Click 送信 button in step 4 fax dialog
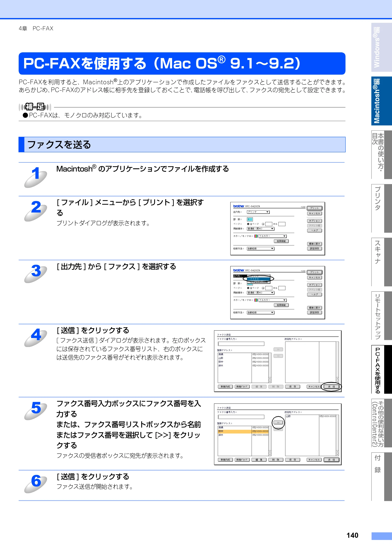 (x=331, y=387)
